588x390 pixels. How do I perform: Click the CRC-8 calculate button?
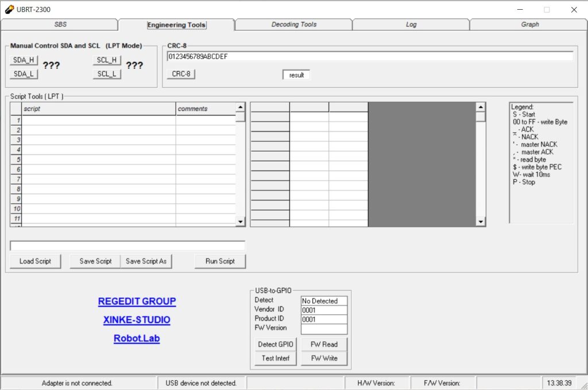181,74
